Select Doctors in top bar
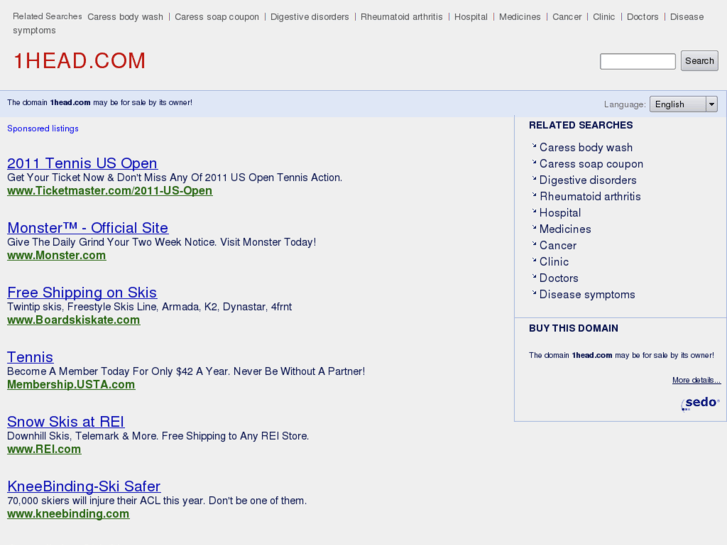The height and width of the screenshot is (545, 727). [x=643, y=17]
